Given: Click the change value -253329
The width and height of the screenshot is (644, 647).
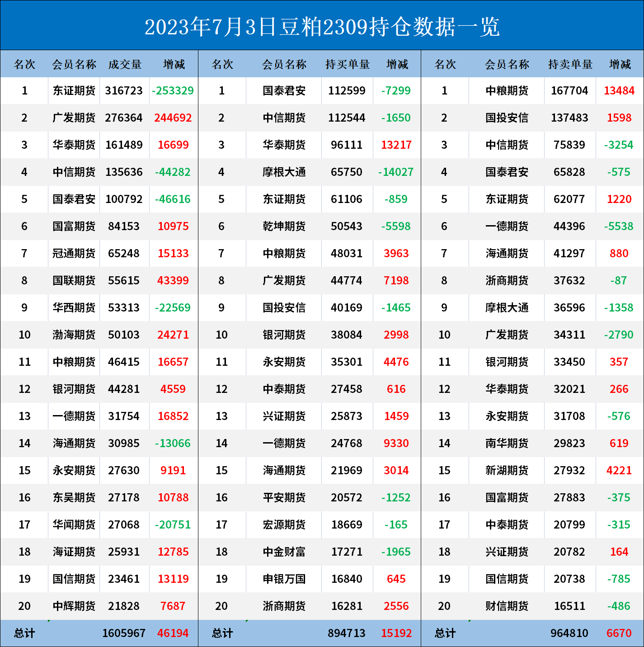Looking at the screenshot, I should pyautogui.click(x=173, y=91).
